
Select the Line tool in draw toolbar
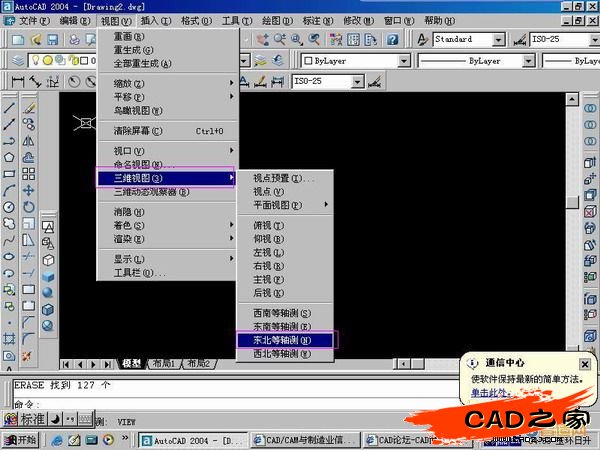[x=9, y=108]
